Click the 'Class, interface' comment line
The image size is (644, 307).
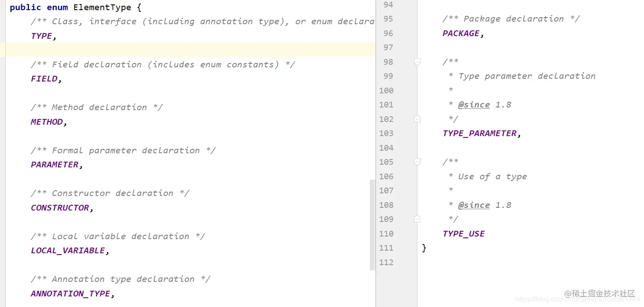coord(202,22)
